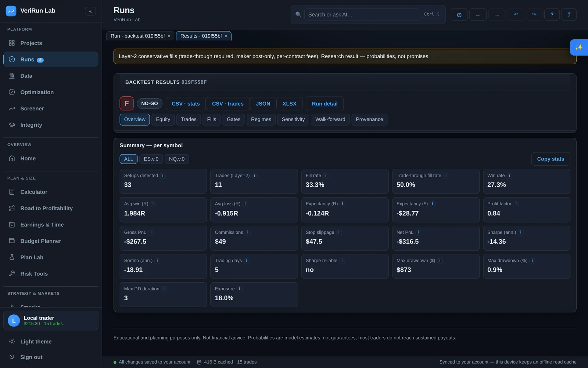Open Integrity in the sidebar
This screenshot has height=368, width=588.
[51, 125]
